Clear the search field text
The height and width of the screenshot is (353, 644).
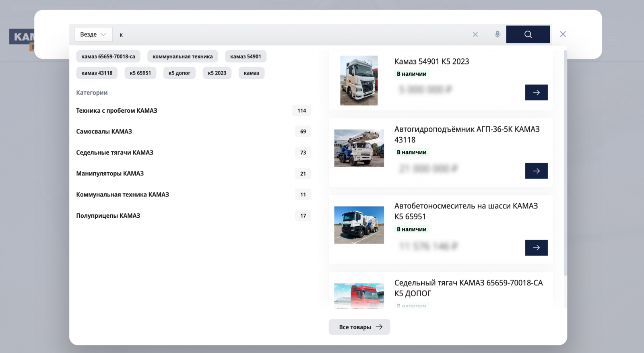coord(475,35)
